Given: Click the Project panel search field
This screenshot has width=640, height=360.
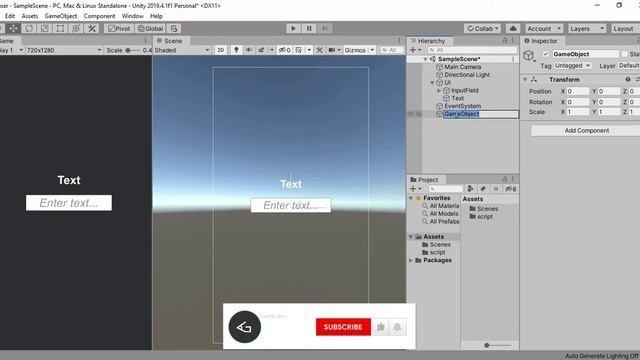Looking at the screenshot, I should coord(446,189).
